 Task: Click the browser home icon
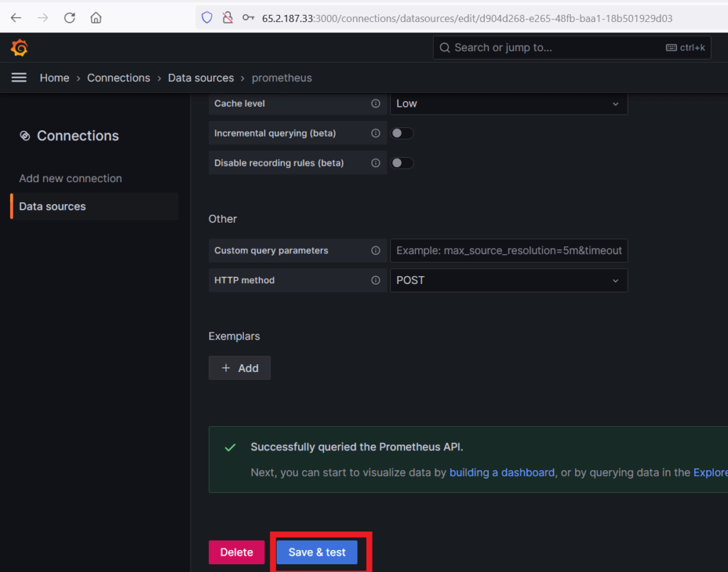click(96, 18)
